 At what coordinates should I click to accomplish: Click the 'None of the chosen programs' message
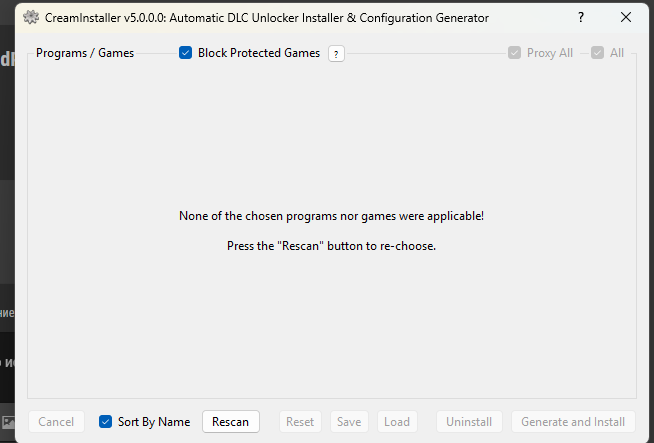tap(332, 216)
